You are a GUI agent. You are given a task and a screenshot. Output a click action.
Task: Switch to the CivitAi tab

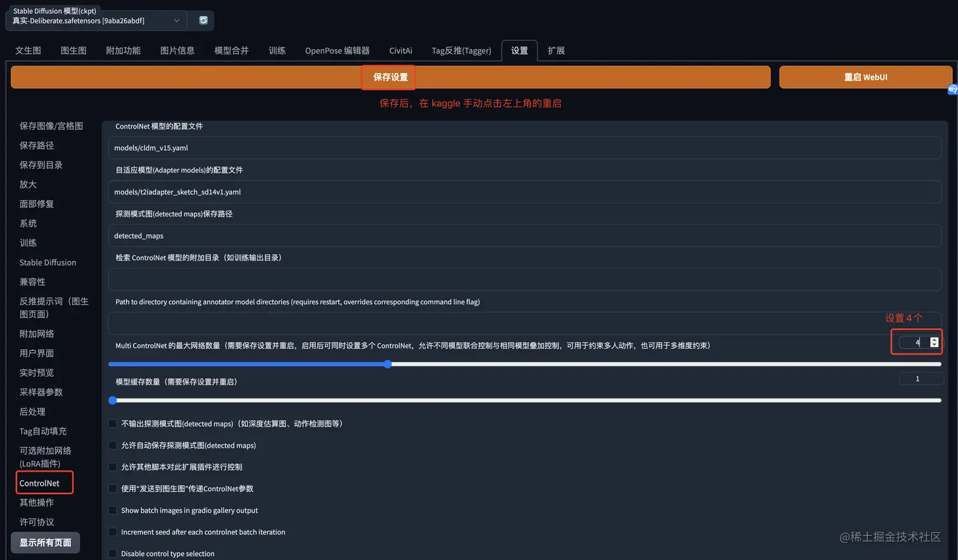click(400, 51)
